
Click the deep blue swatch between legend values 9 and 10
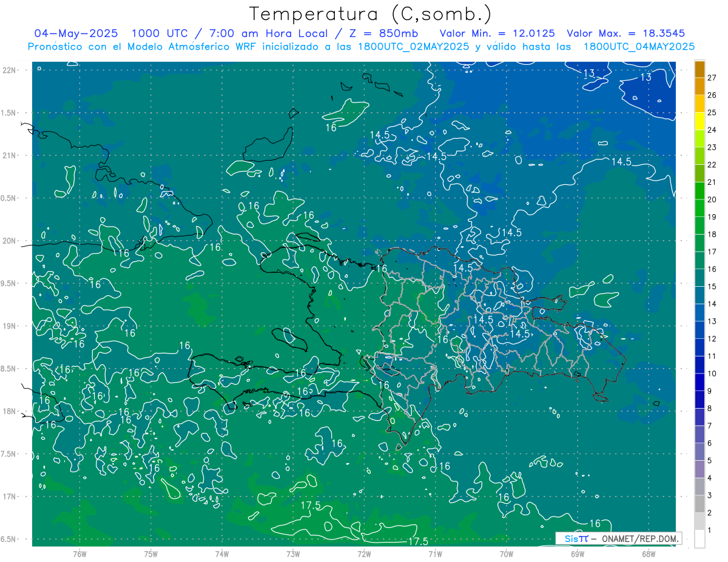coord(699,383)
